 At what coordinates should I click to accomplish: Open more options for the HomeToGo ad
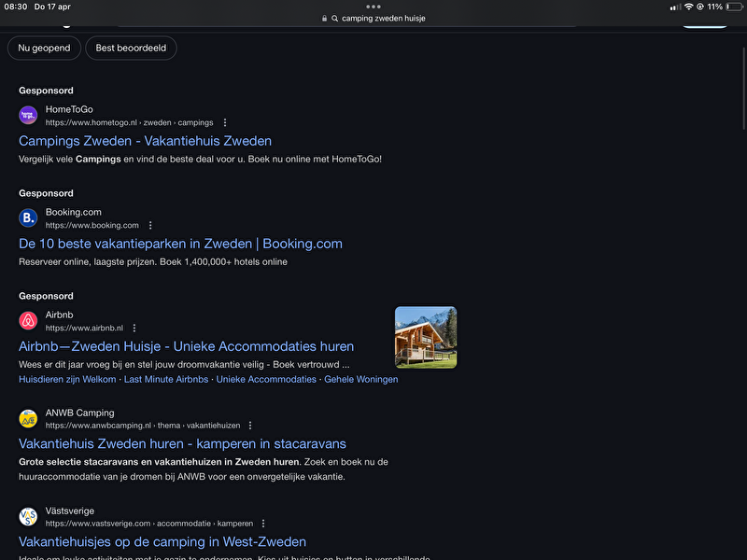[225, 123]
